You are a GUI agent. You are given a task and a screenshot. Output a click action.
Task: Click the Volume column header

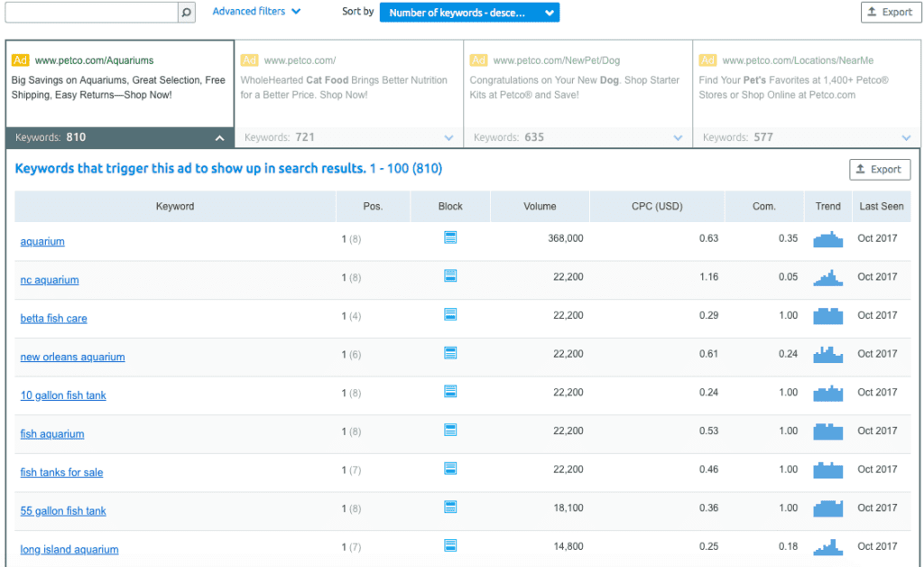(540, 206)
